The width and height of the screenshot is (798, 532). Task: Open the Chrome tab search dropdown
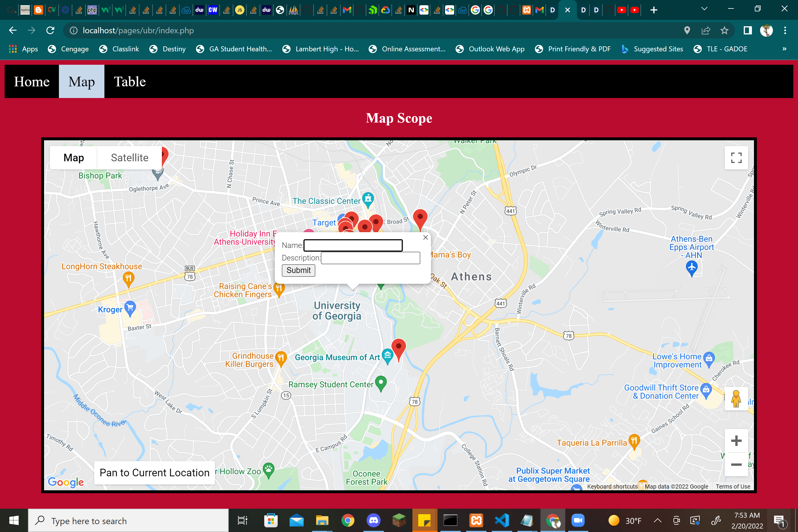click(x=704, y=9)
